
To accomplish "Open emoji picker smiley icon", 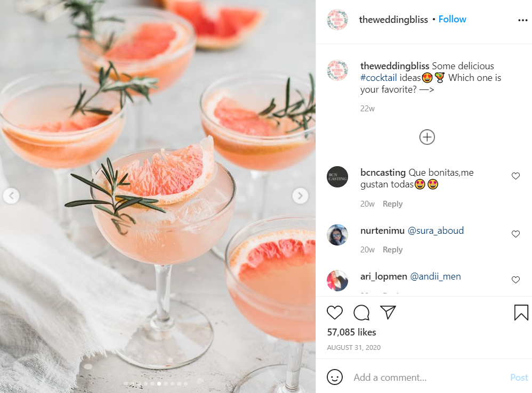I will tap(335, 377).
